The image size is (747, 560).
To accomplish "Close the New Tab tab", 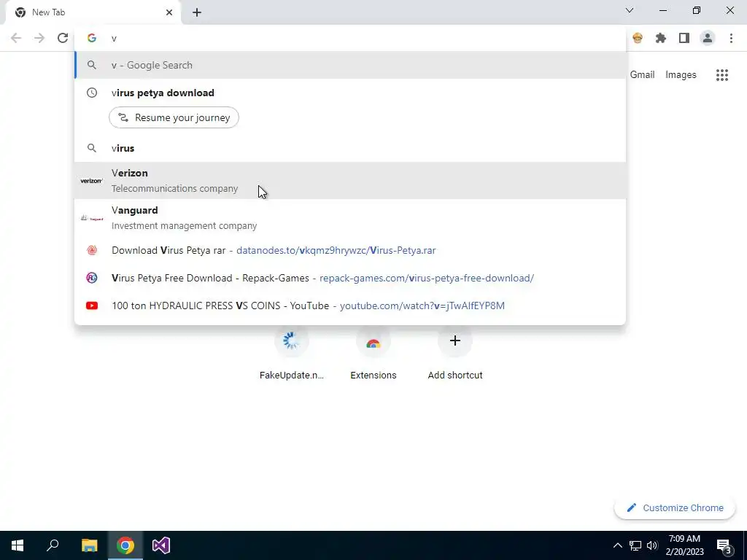I will click(x=169, y=12).
